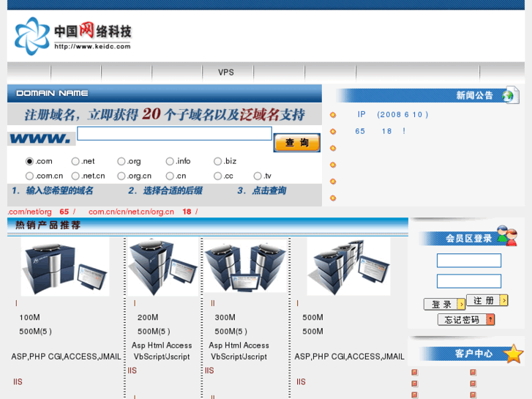Screen dimensions: 532x399
Task: Click the 注册 register button
Action: pyautogui.click(x=487, y=300)
